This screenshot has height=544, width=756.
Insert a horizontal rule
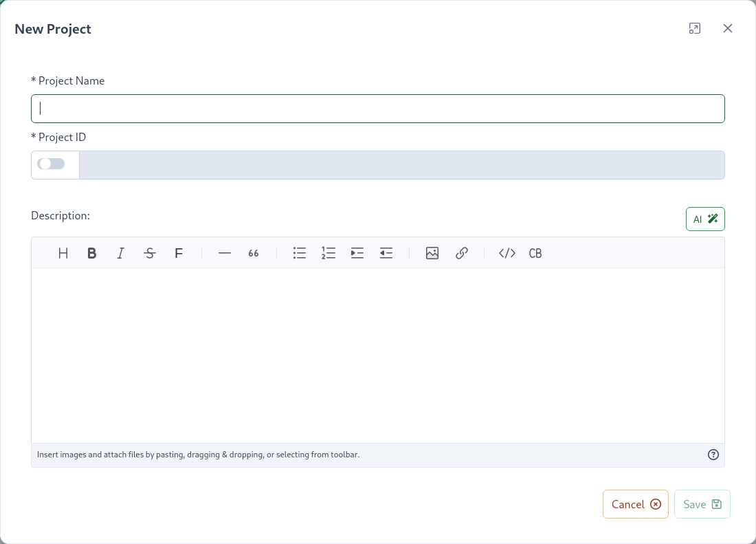(x=224, y=253)
